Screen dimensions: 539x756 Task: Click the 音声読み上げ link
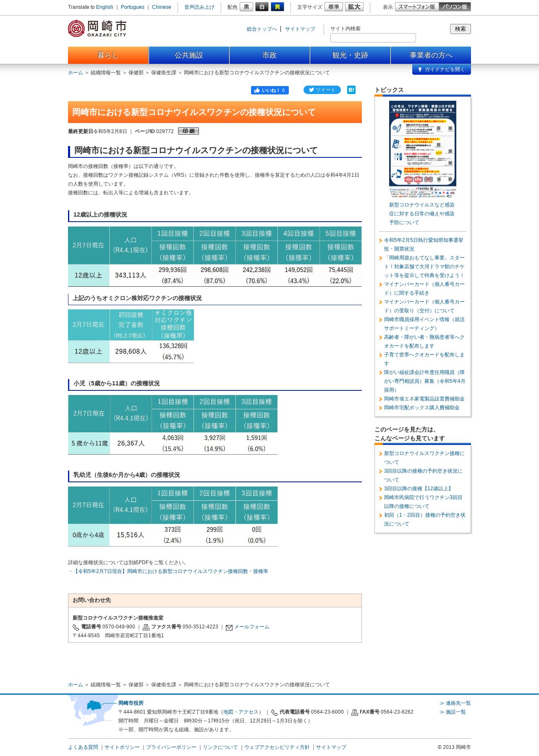(x=199, y=7)
